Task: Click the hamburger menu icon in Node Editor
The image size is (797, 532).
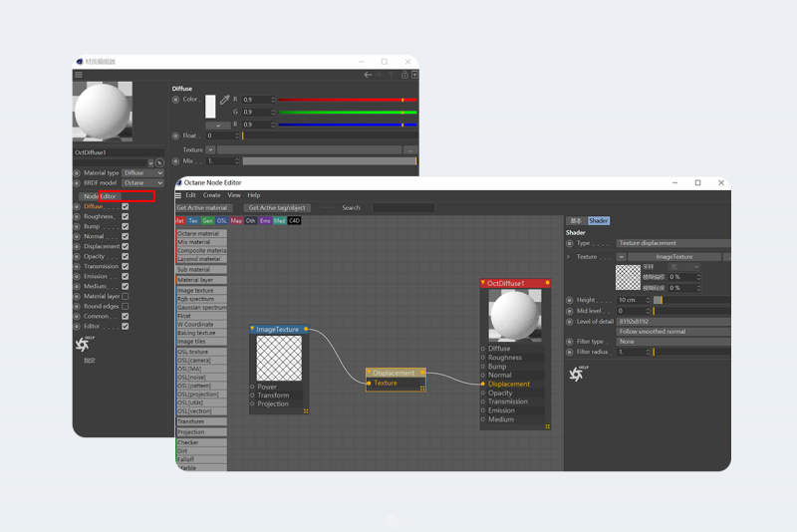Action: point(179,195)
